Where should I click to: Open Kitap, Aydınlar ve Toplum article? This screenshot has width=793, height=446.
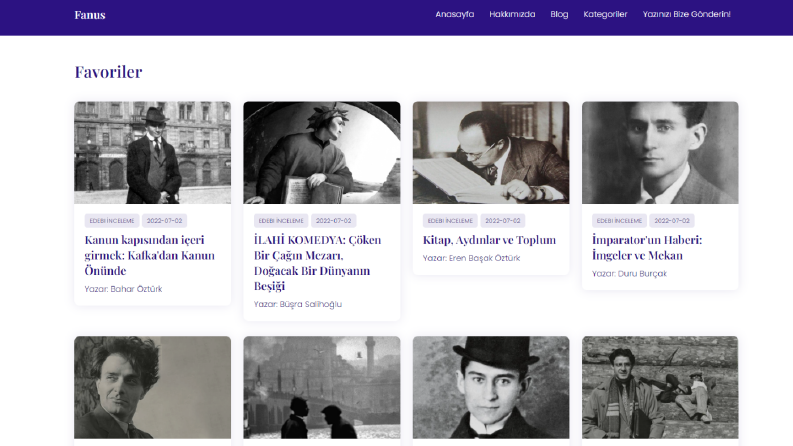[x=489, y=240]
